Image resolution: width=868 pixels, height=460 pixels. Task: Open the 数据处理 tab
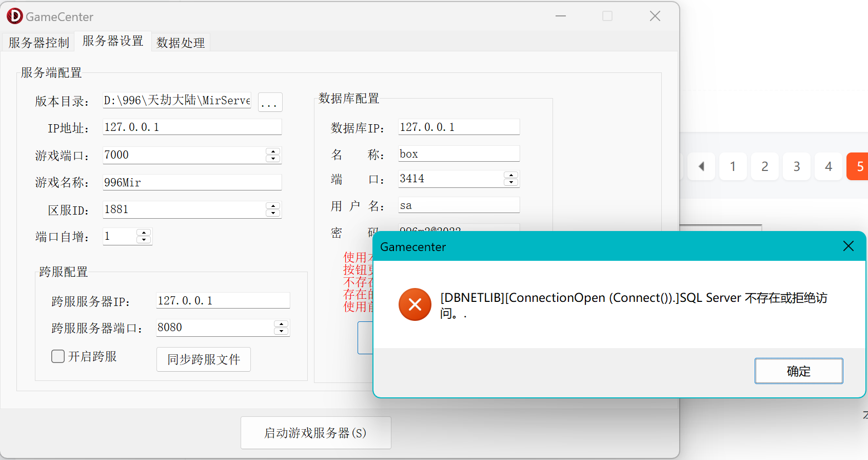click(x=181, y=42)
